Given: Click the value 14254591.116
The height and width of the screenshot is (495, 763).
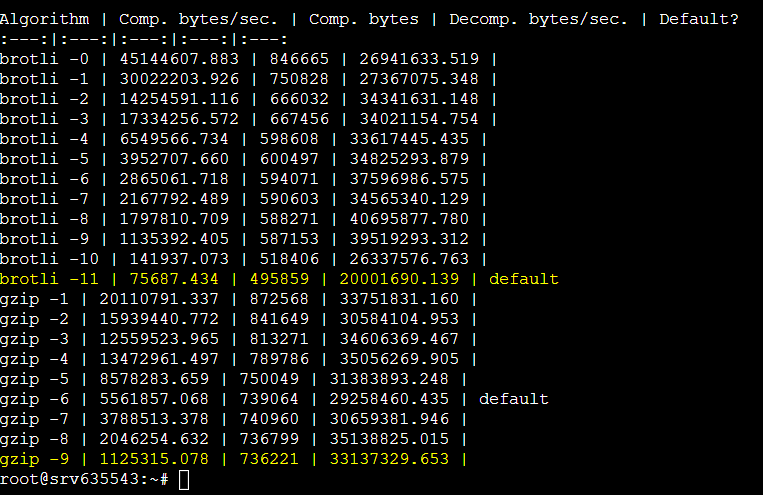Looking at the screenshot, I should 179,99.
